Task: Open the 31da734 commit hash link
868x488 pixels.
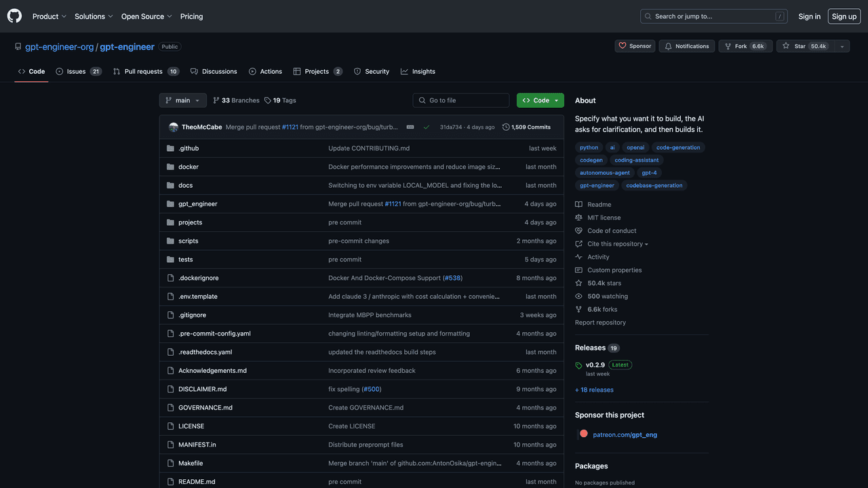Action: (451, 127)
